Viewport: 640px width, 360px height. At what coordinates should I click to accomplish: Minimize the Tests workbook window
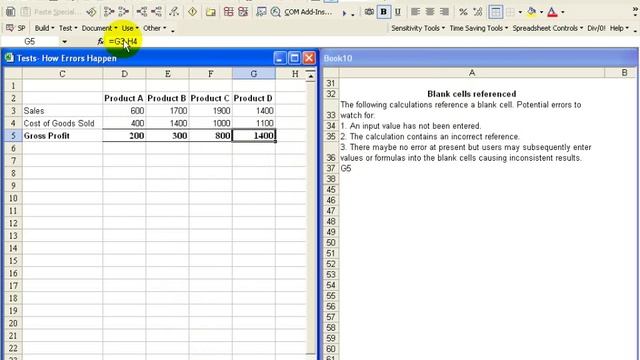280,58
